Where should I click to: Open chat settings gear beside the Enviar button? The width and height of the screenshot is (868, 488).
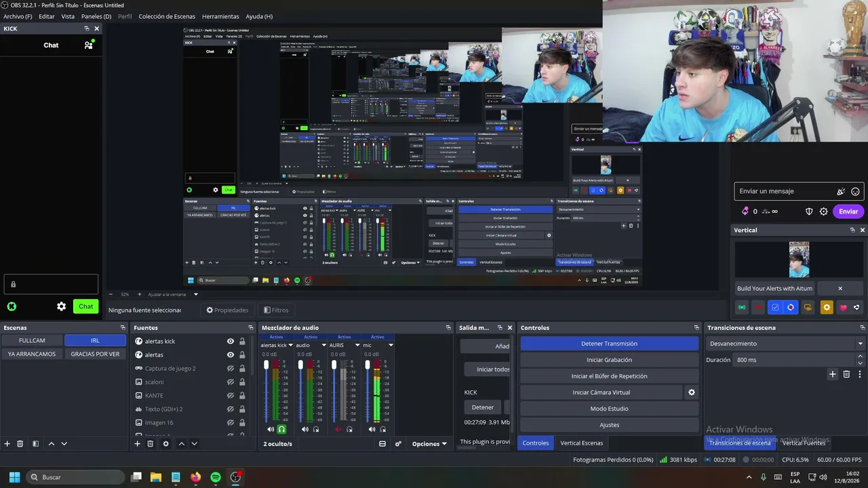point(824,211)
